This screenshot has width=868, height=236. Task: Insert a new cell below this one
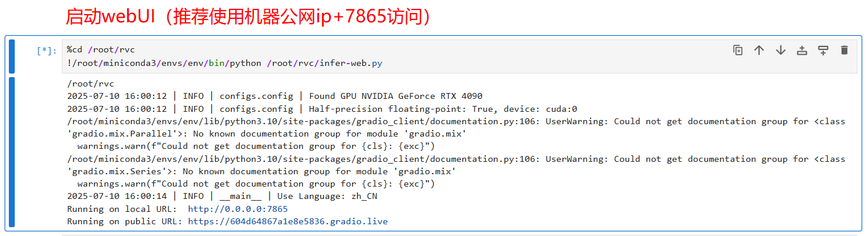(x=823, y=50)
